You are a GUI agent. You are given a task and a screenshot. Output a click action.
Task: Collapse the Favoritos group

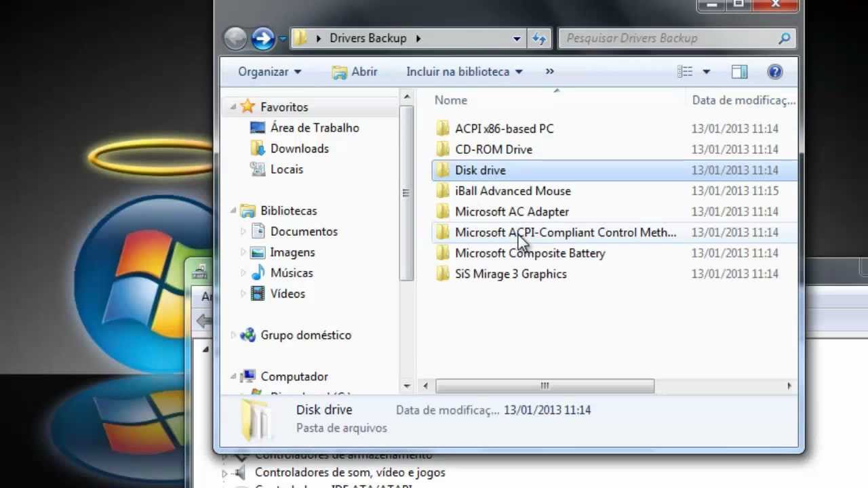coord(233,107)
